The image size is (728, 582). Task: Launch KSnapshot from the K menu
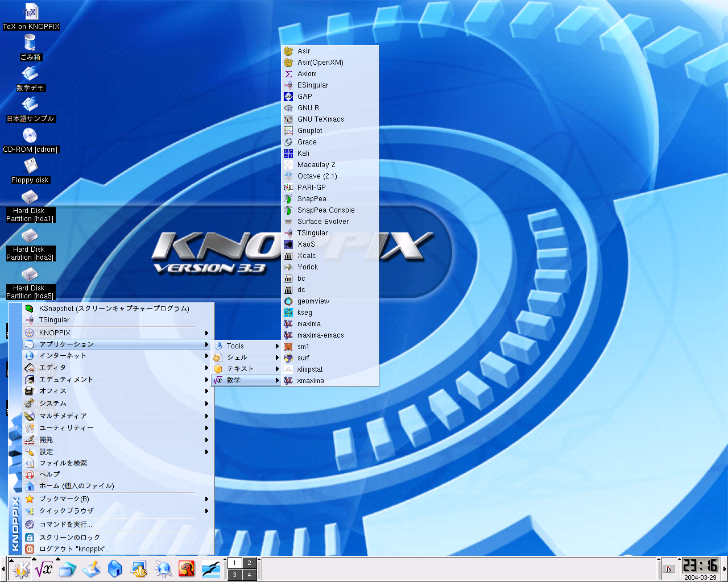tap(117, 309)
